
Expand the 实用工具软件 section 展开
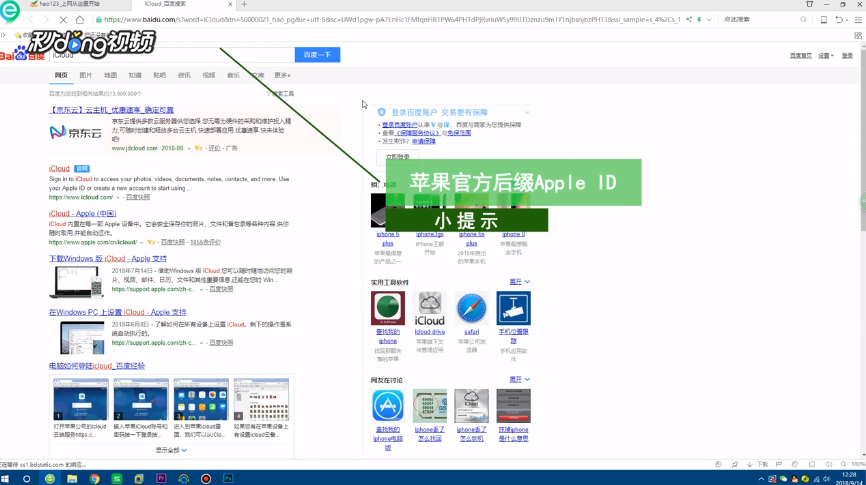(x=520, y=282)
